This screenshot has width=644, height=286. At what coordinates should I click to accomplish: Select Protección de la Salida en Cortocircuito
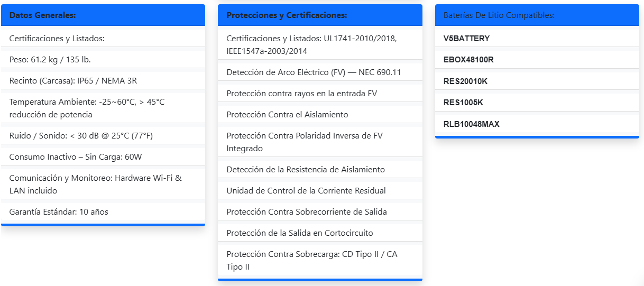[300, 233]
